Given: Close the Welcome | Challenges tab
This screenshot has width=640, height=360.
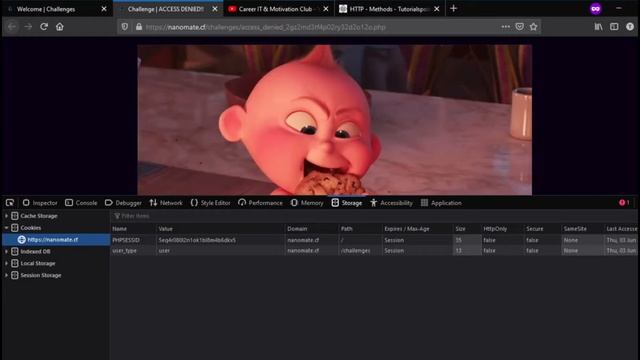Looking at the screenshot, I should (x=104, y=9).
